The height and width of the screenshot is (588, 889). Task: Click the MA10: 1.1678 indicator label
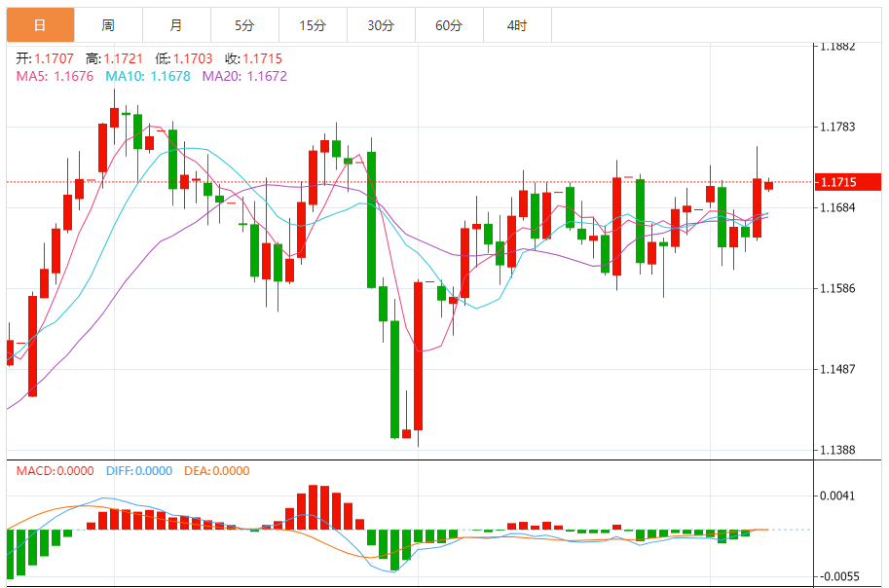147,76
